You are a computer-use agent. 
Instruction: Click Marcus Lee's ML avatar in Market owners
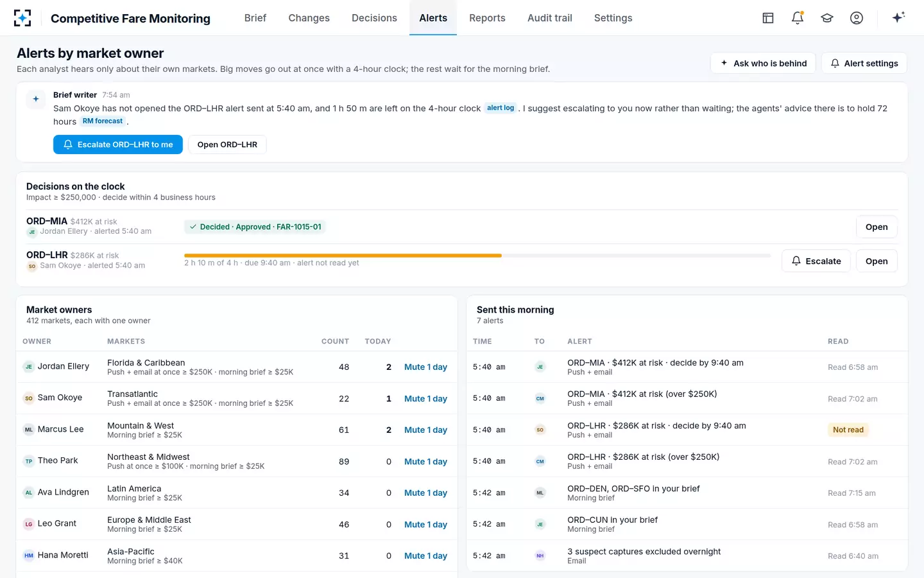[29, 430]
